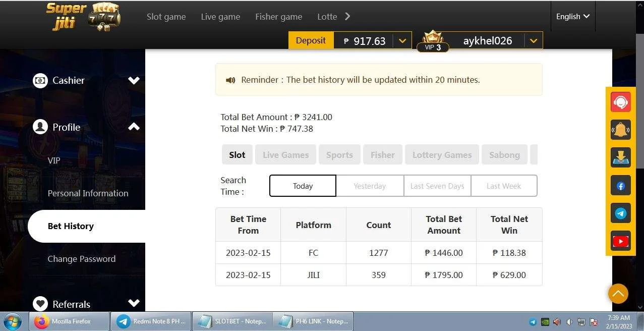Click the FC platform cell
This screenshot has width=644, height=331.
pyautogui.click(x=313, y=253)
